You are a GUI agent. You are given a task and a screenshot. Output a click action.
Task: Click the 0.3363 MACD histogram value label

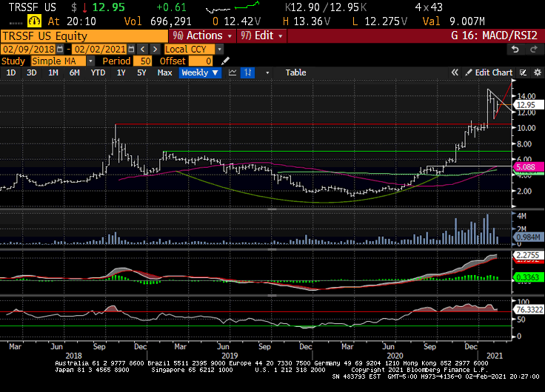528,277
